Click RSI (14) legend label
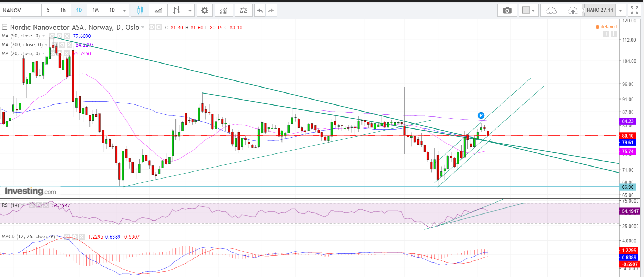This screenshot has height=277, width=644. (11, 205)
